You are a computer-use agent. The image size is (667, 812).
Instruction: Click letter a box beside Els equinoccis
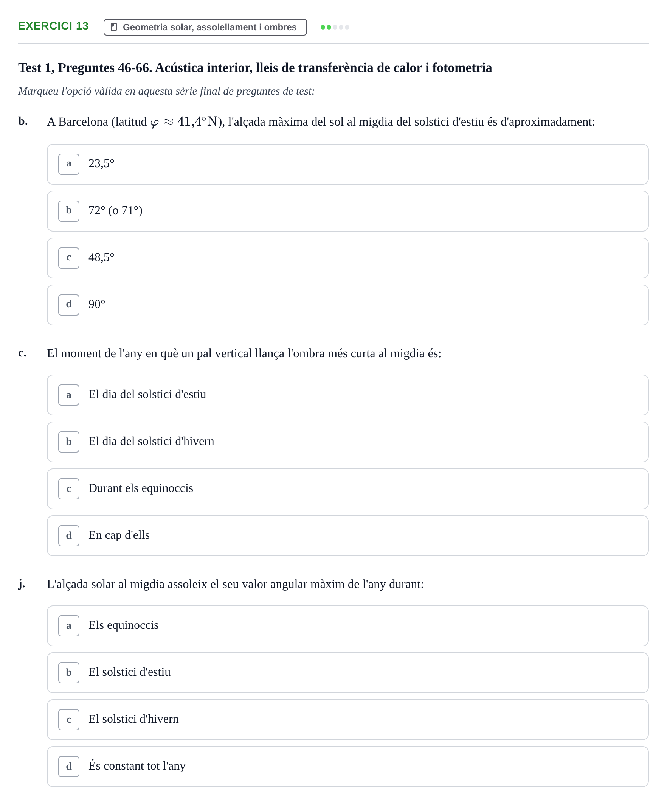click(x=69, y=625)
